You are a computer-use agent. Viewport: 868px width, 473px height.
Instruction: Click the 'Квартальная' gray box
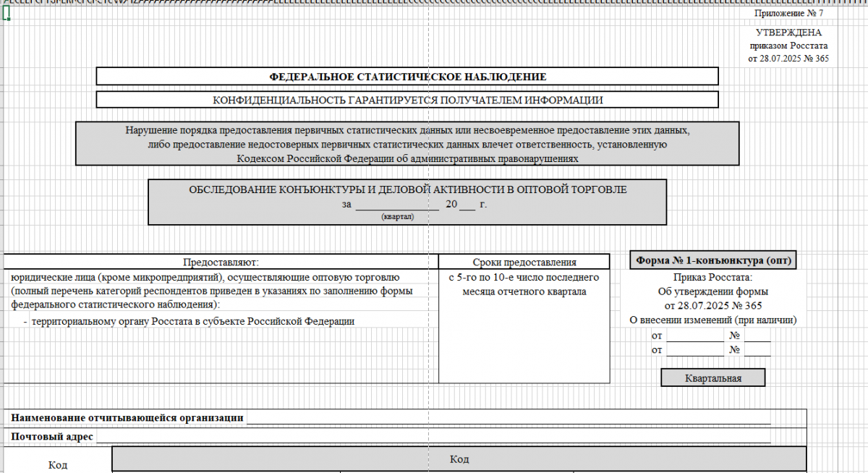click(x=713, y=378)
